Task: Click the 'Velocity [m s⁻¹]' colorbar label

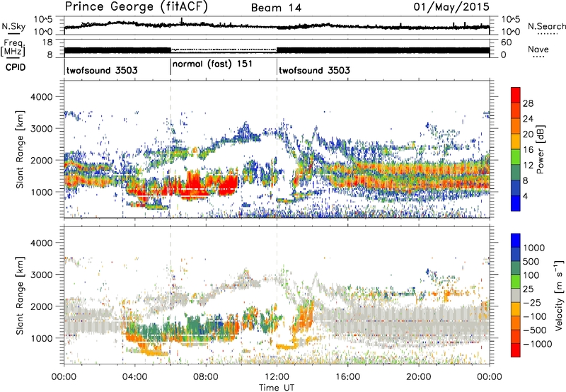Action: (559, 295)
